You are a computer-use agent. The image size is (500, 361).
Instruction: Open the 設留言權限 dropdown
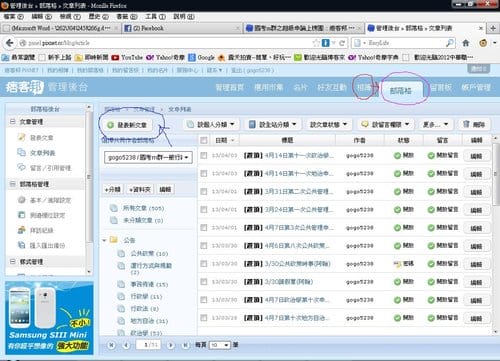pos(385,124)
